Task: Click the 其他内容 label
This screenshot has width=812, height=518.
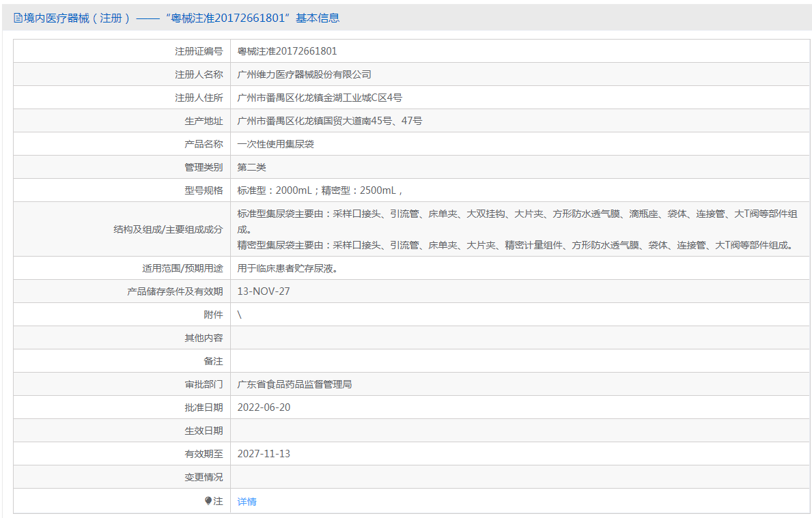Action: pos(204,338)
